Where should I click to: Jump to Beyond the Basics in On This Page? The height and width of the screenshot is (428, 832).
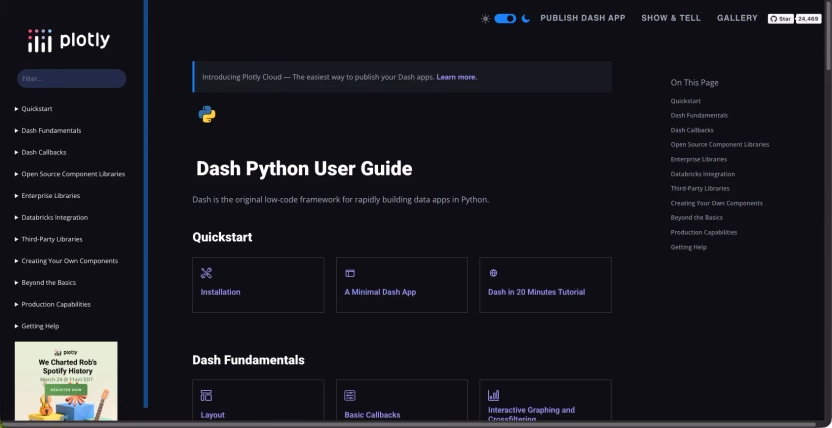(697, 217)
